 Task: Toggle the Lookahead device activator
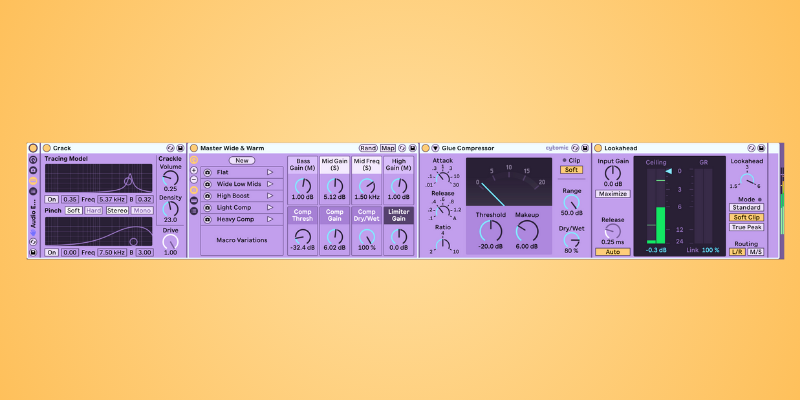(x=598, y=148)
